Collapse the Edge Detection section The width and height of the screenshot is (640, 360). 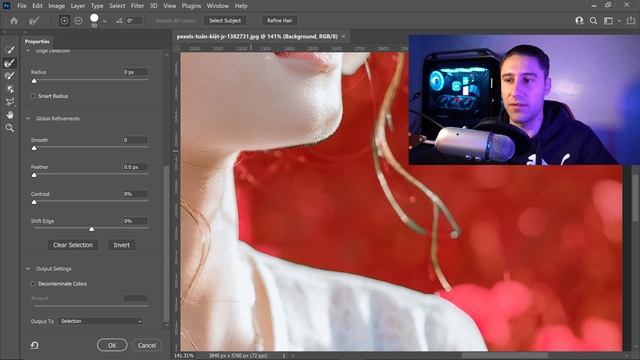coord(28,51)
